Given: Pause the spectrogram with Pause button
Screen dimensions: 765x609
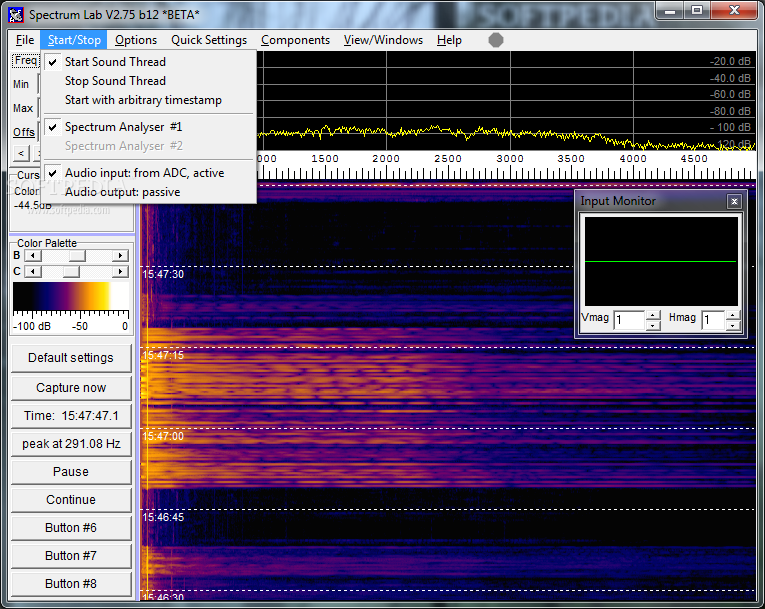Looking at the screenshot, I should click(71, 472).
